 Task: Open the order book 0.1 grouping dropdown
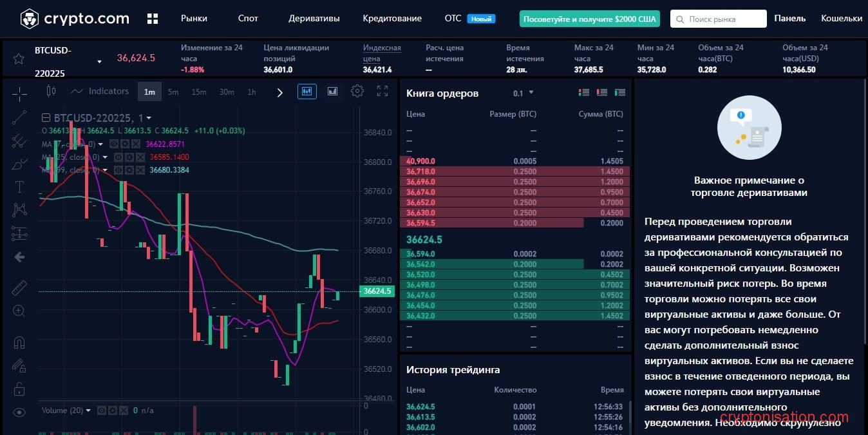523,93
